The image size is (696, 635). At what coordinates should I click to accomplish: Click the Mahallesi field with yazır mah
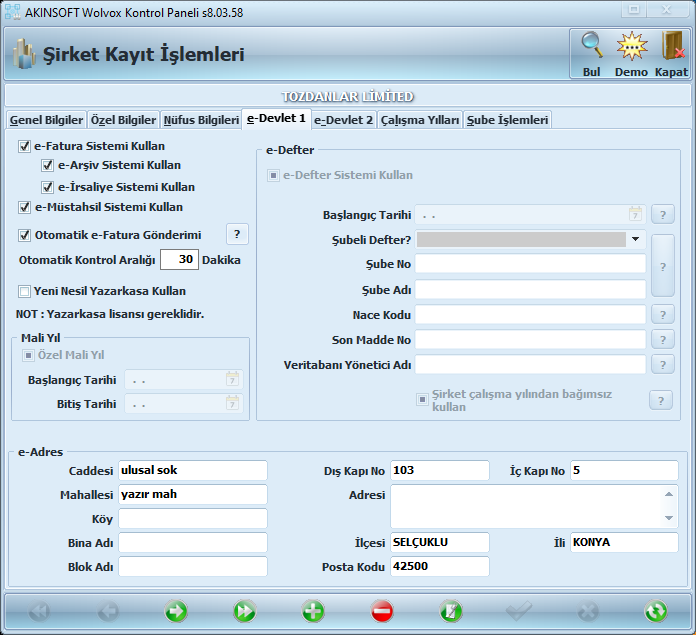tap(193, 494)
